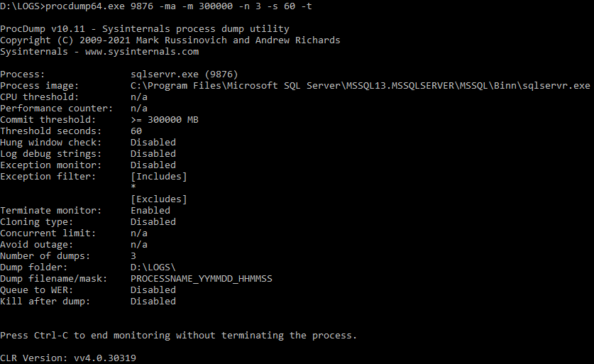Click the procdump64.exe command text
Viewport: 594px width, 364px height.
[x=179, y=6]
